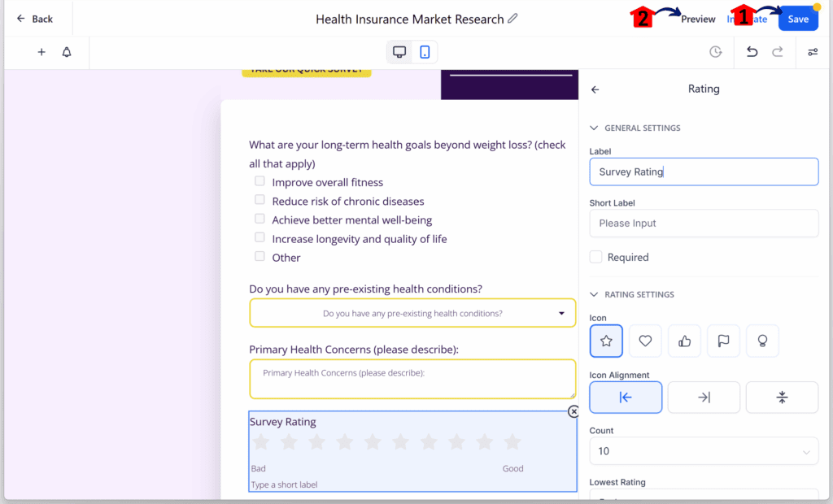Select the thumbs up rating icon
This screenshot has width=833, height=504.
[684, 341]
